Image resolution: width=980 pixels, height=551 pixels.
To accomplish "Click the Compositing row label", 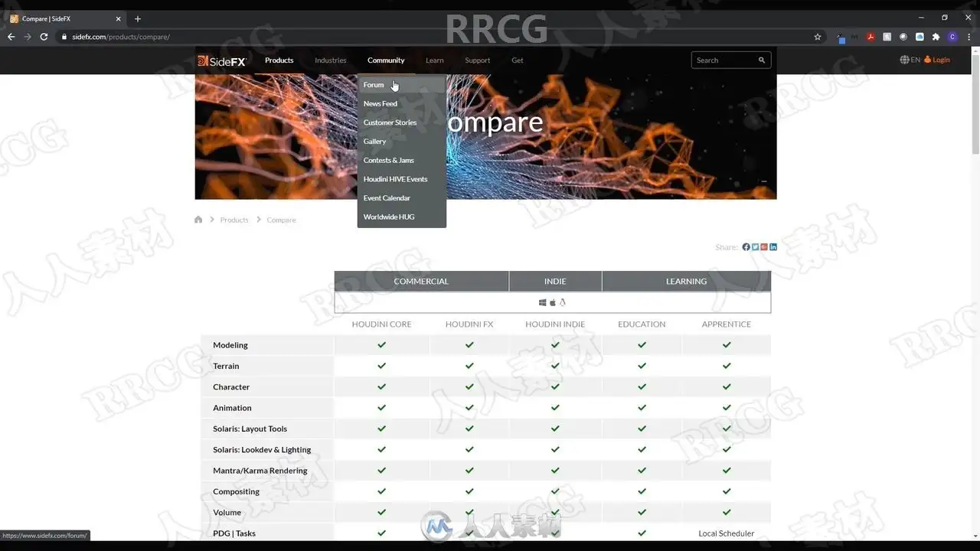I will pyautogui.click(x=236, y=492).
